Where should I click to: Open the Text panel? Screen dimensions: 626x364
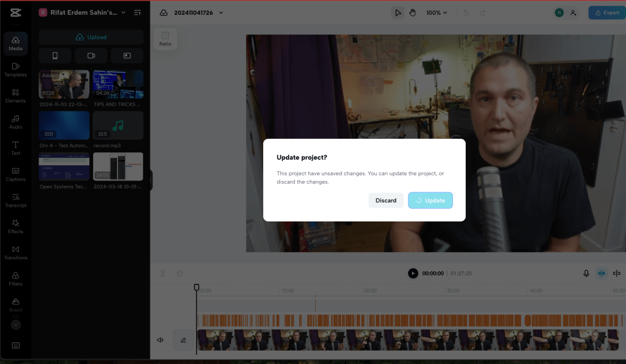tap(15, 148)
